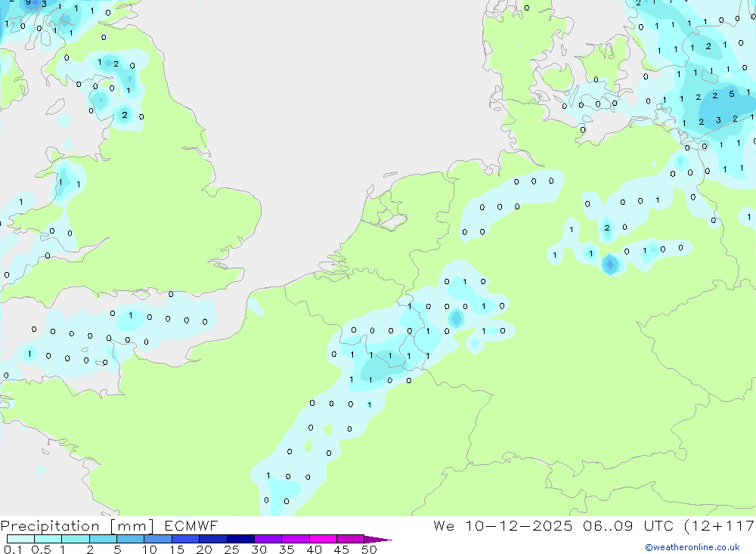The image size is (756, 554).
Task: Click the over-50 arrow tip of legend
Action: (378, 540)
